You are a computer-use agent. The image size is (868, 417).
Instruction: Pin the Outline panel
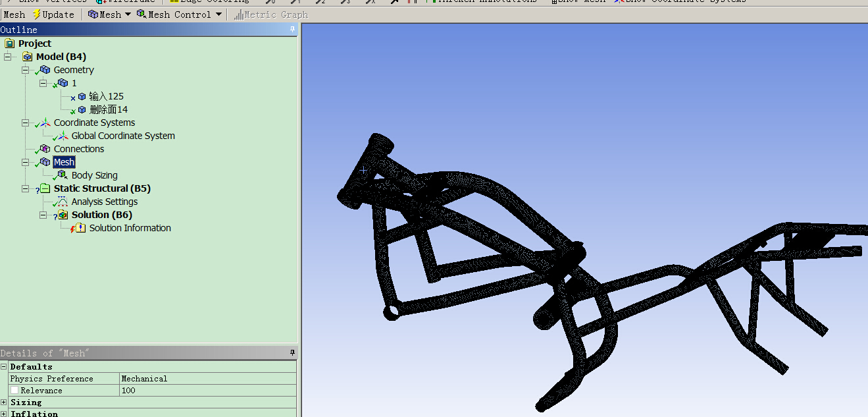(x=292, y=30)
